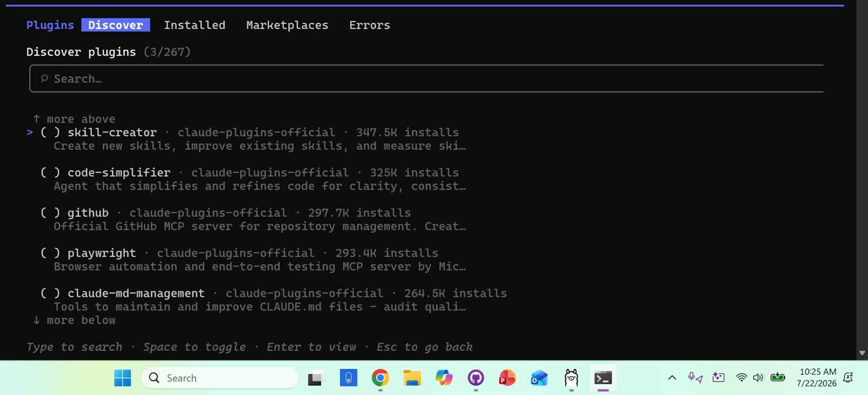Image resolution: width=868 pixels, height=395 pixels.
Task: Click the microphone location tray icon
Action: pyautogui.click(x=695, y=378)
